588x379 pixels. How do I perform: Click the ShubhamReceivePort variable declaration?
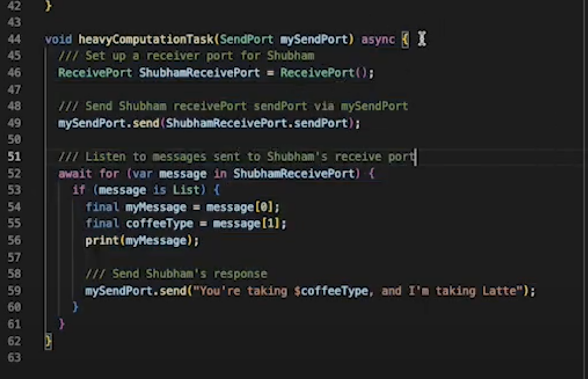pos(199,73)
